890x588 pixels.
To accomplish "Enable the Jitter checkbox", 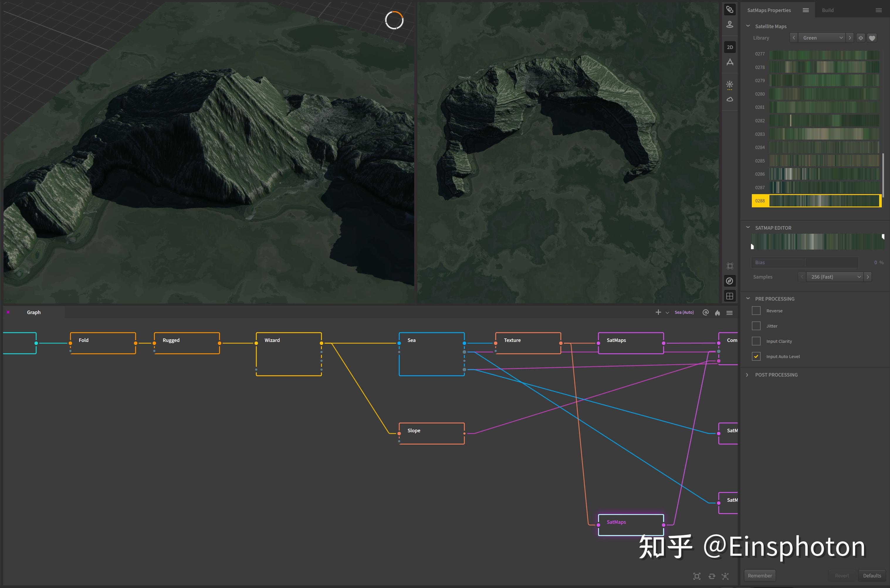I will [x=756, y=326].
